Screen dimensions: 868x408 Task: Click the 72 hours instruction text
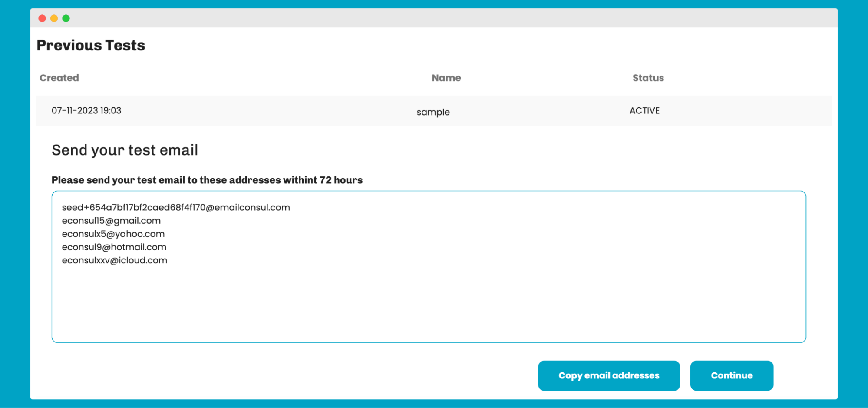coord(207,180)
